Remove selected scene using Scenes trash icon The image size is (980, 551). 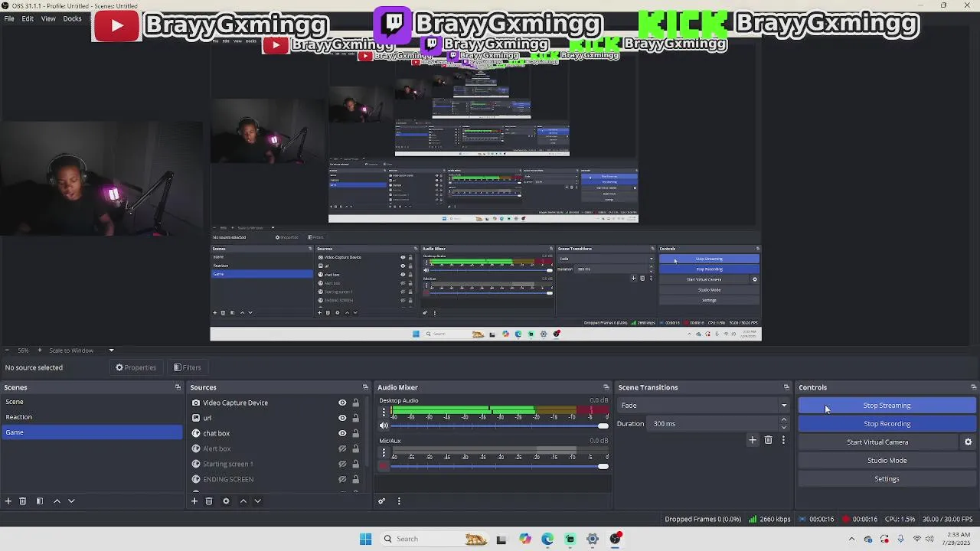23,501
